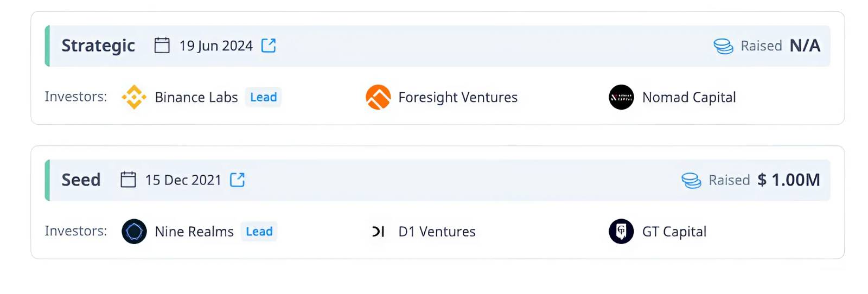Viewport: 868px width, 294px height.
Task: Click Lead badge next to Binance Labs
Action: (x=264, y=97)
